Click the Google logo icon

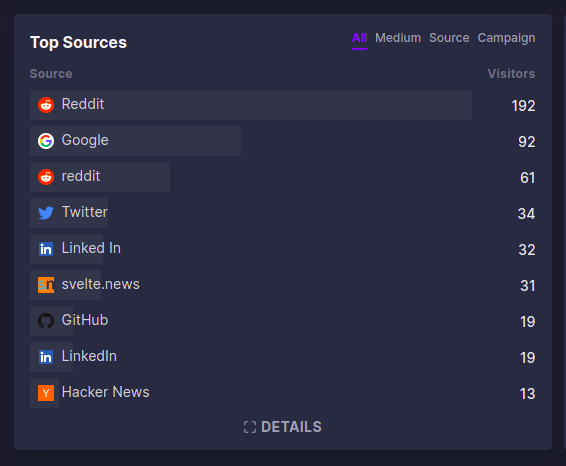[46, 141]
